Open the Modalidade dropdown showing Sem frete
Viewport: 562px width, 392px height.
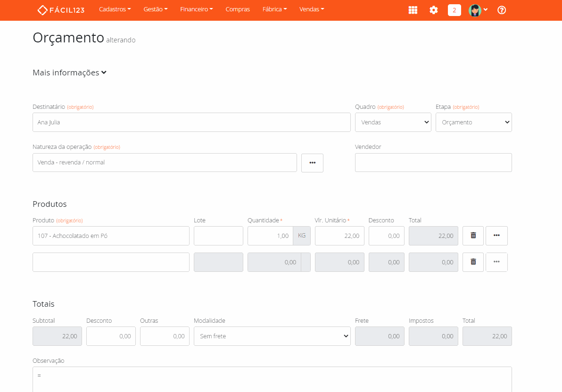[272, 336]
